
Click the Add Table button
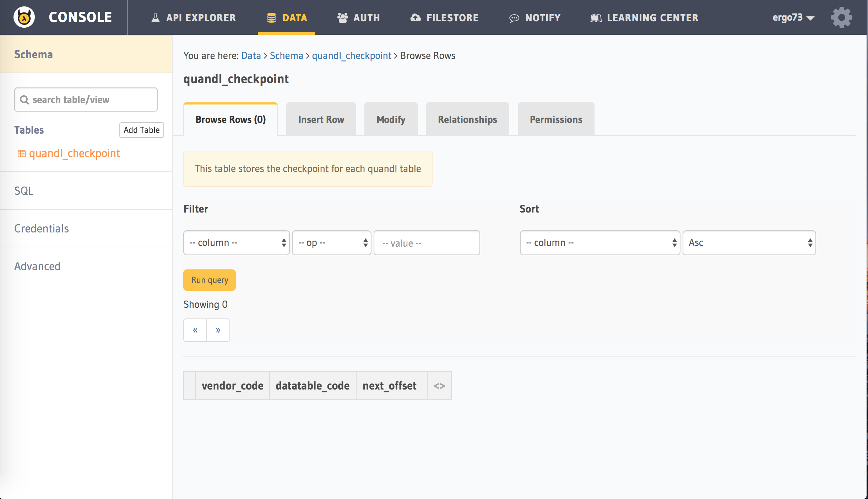pyautogui.click(x=141, y=130)
